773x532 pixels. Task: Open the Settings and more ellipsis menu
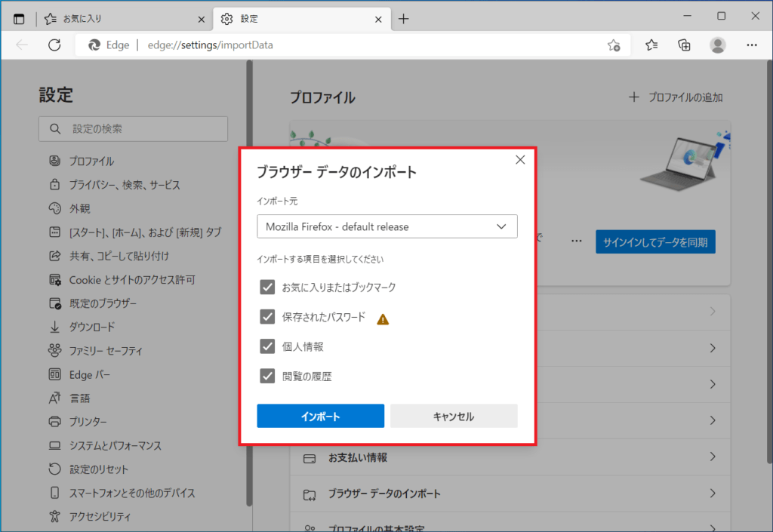tap(752, 45)
